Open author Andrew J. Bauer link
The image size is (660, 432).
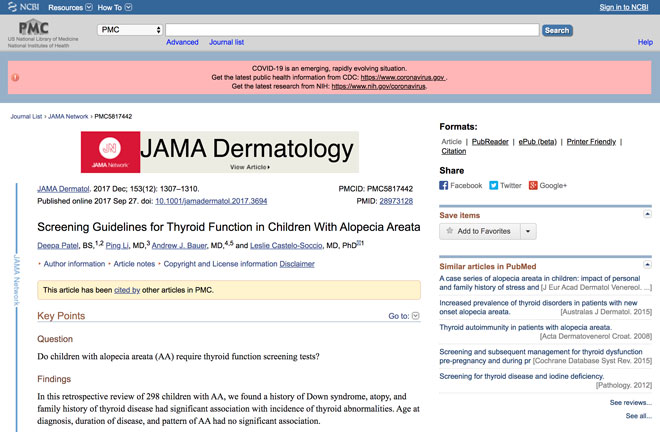[x=179, y=245]
